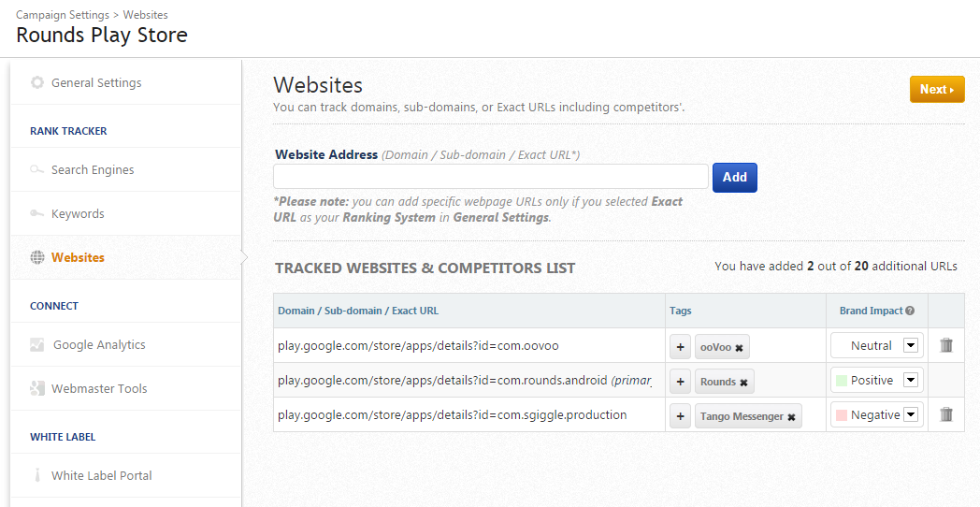Remove the Tango Messenger tag
This screenshot has width=980, height=507.
click(x=791, y=417)
